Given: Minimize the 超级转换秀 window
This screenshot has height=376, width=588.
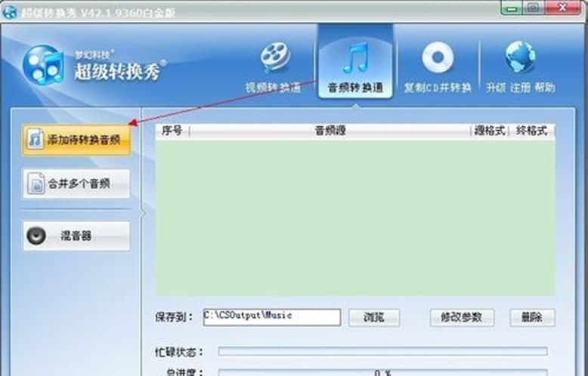Looking at the screenshot, I should 512,8.
